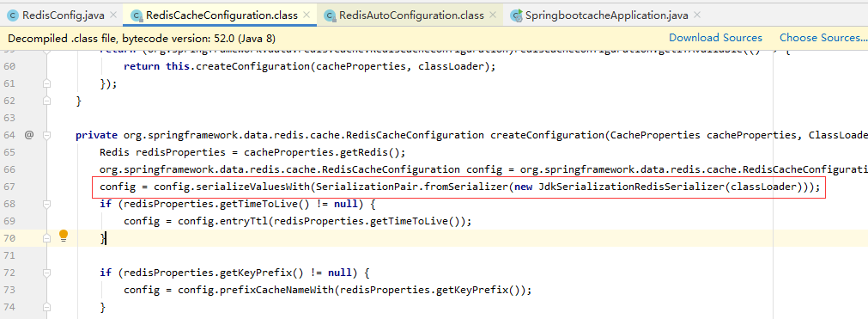868x319 pixels.
Task: Click the @ gutter marker on line 64
Action: pos(29,135)
